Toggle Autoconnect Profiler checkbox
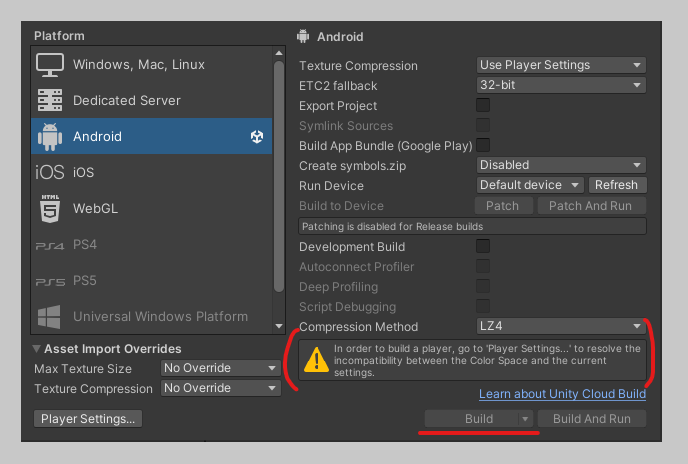The image size is (688, 464). [x=483, y=266]
